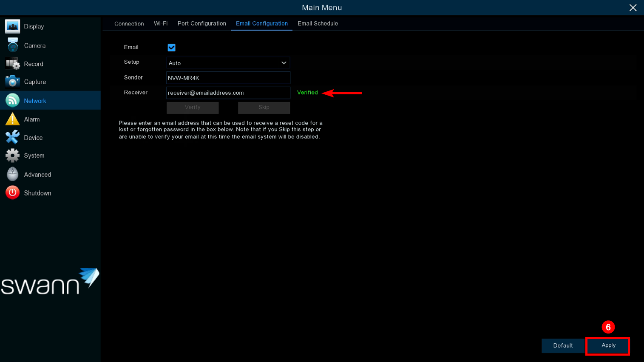Click the red Shutdown power icon
The image size is (644, 362).
[12, 193]
